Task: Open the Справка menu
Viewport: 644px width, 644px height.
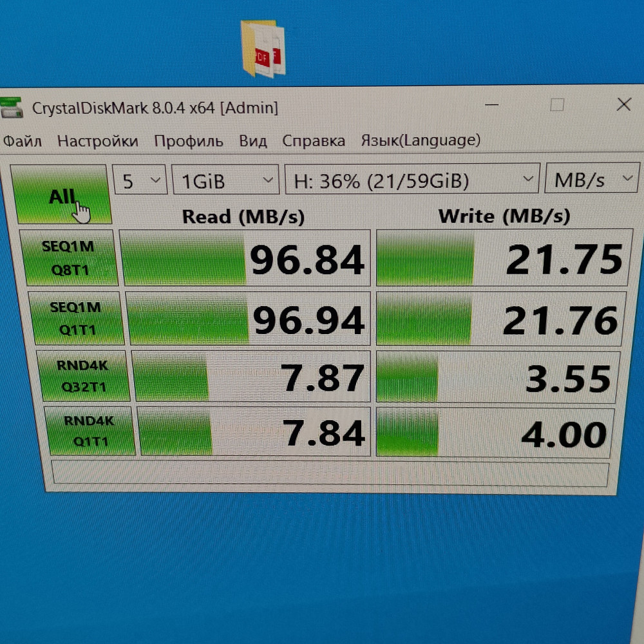Action: 314,141
